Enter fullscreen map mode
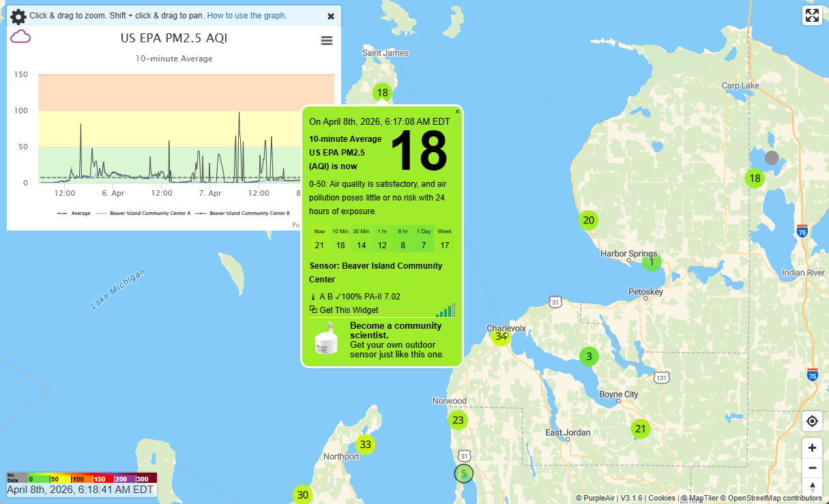 812,16
